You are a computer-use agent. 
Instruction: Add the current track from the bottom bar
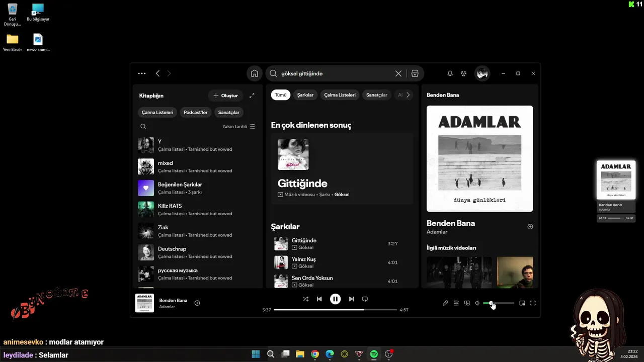click(x=197, y=303)
